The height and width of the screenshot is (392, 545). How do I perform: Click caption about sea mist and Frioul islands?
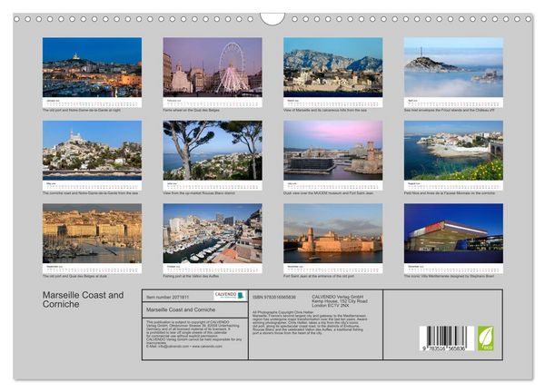(x=449, y=110)
